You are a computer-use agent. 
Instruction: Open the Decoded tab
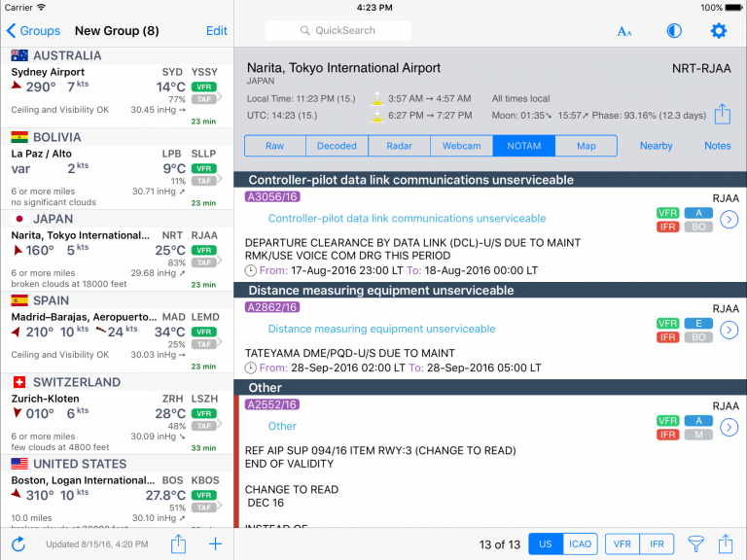tap(337, 146)
